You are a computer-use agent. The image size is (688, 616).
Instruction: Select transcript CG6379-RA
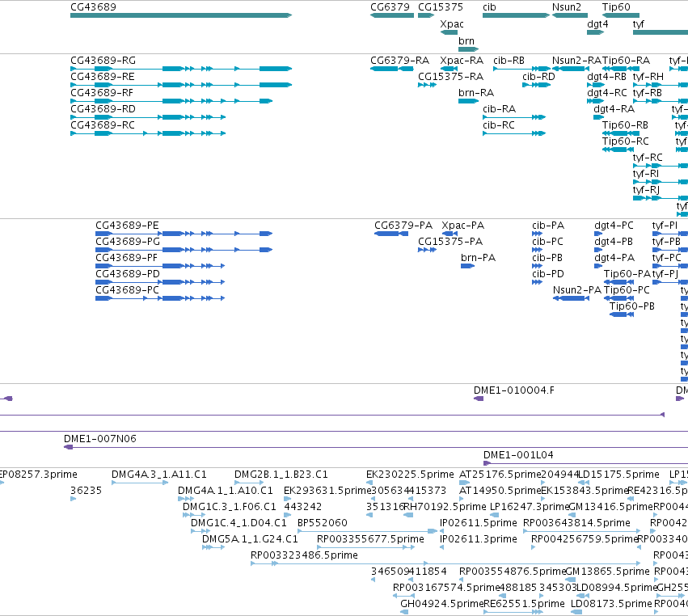point(392,69)
